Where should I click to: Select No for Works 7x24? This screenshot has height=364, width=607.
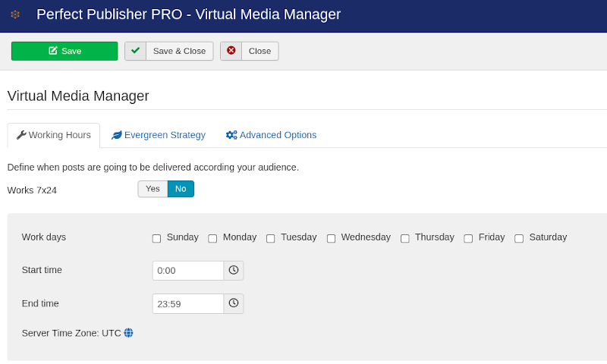(181, 189)
